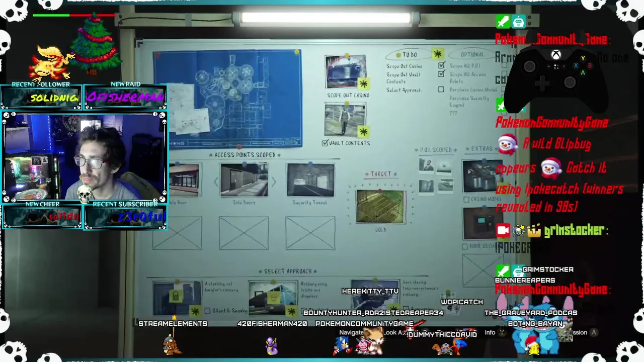The height and width of the screenshot is (362, 644).
Task: Select the Security Tunnel access point photo
Action: click(310, 180)
